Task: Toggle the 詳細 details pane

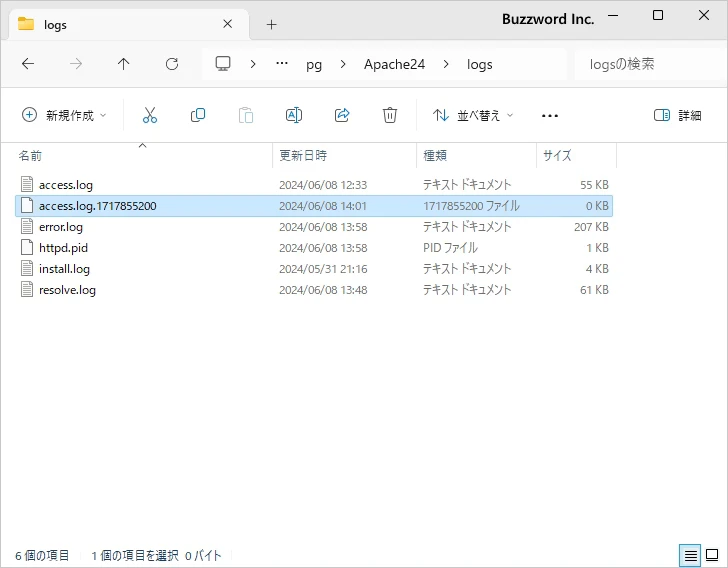Action: [678, 115]
